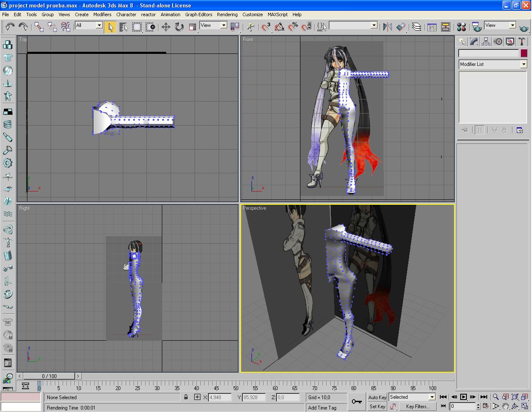Open the Selected key-set dropdown
This screenshot has width=532, height=412.
click(432, 397)
